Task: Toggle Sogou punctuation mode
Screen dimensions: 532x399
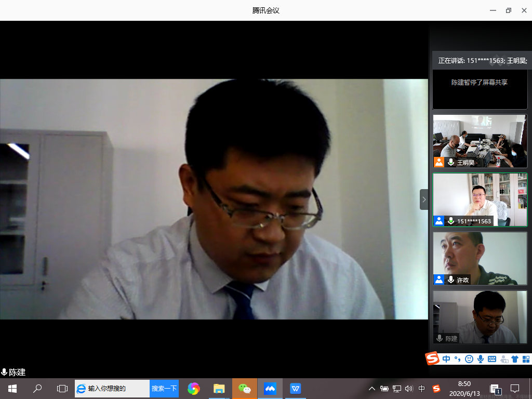Action: [x=457, y=359]
